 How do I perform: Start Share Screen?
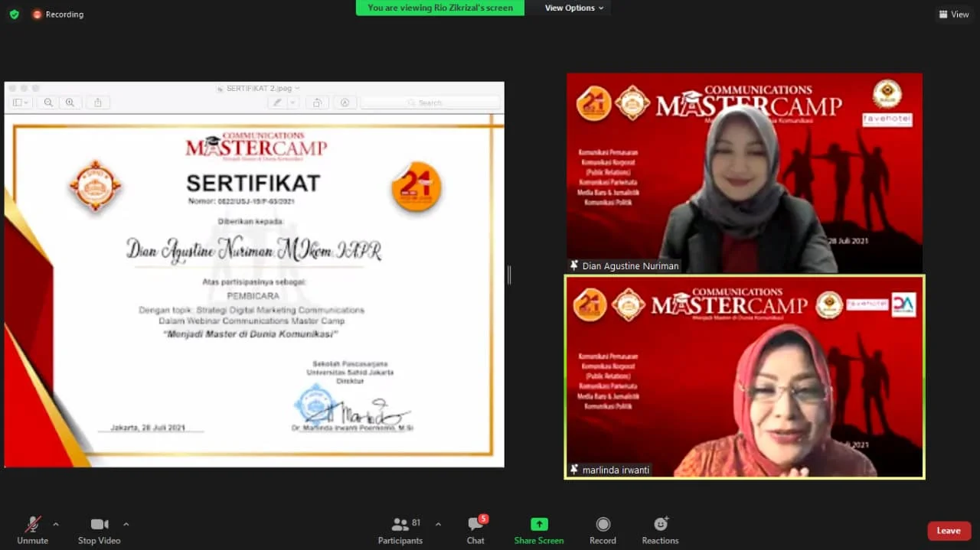(539, 530)
